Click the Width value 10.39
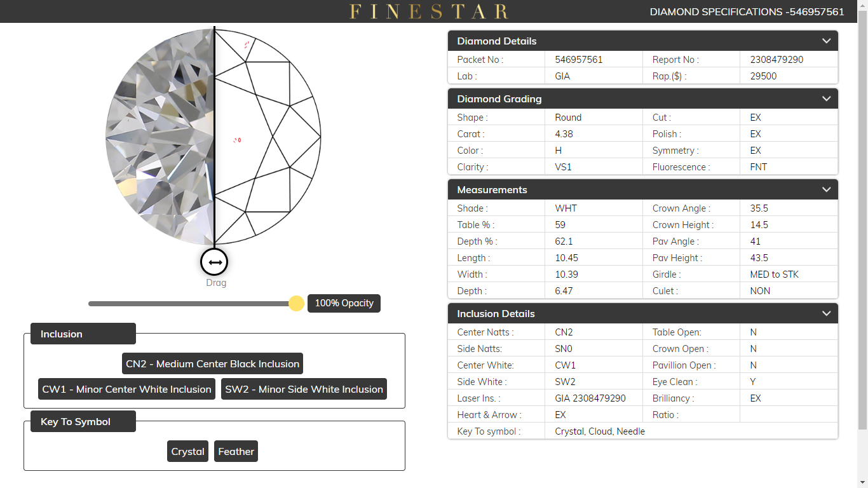This screenshot has width=868, height=488. click(x=566, y=274)
